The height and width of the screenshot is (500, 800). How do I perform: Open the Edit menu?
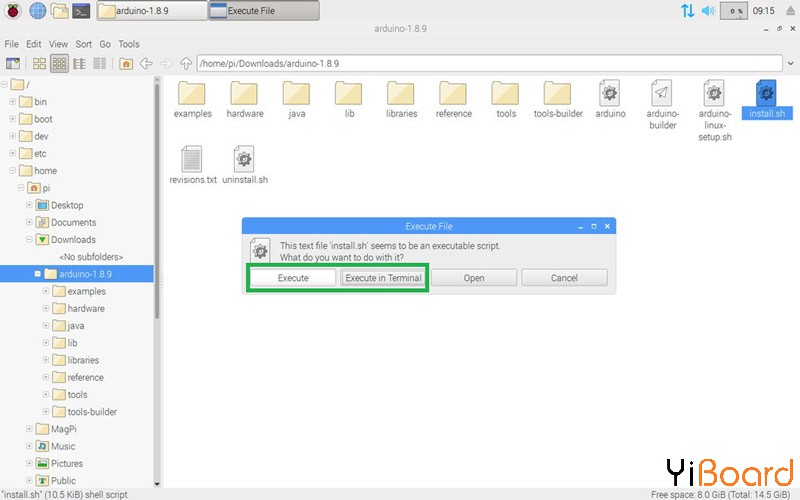click(x=34, y=44)
